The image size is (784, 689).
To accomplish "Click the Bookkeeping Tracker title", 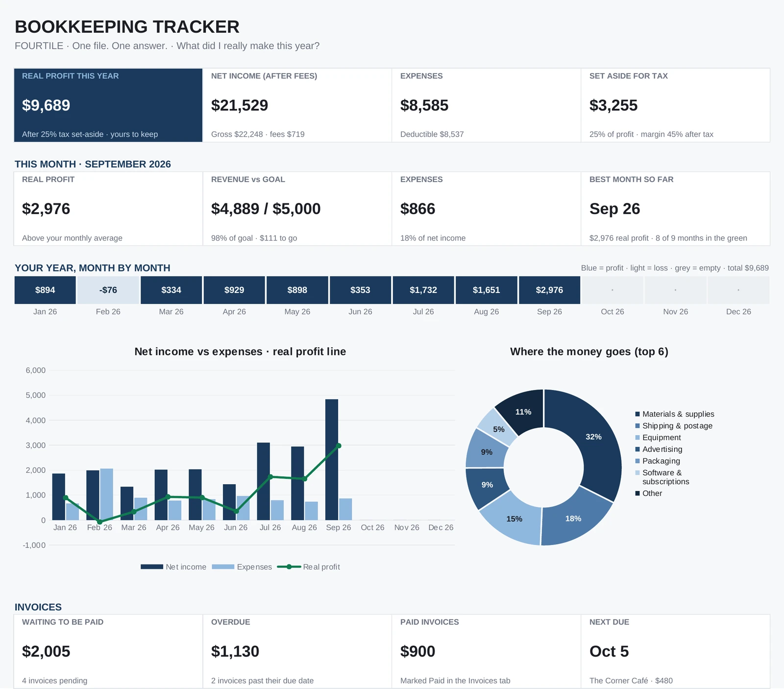I will [x=127, y=27].
